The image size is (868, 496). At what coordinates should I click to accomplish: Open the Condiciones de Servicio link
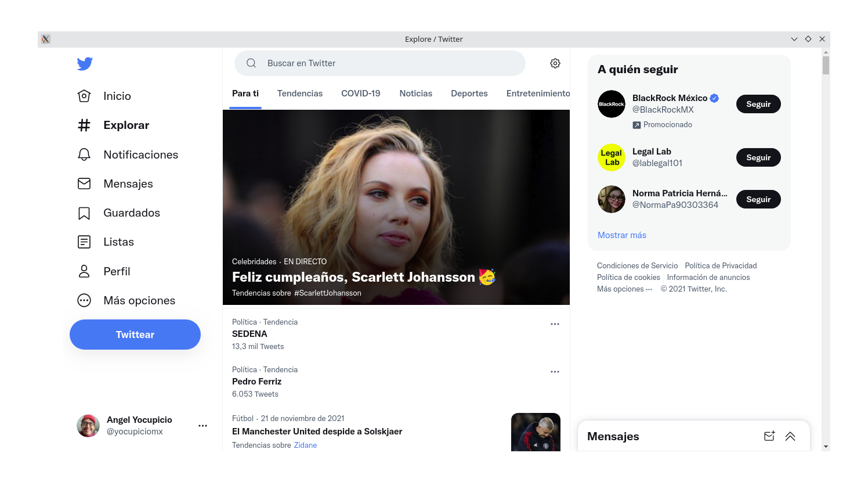click(x=637, y=265)
